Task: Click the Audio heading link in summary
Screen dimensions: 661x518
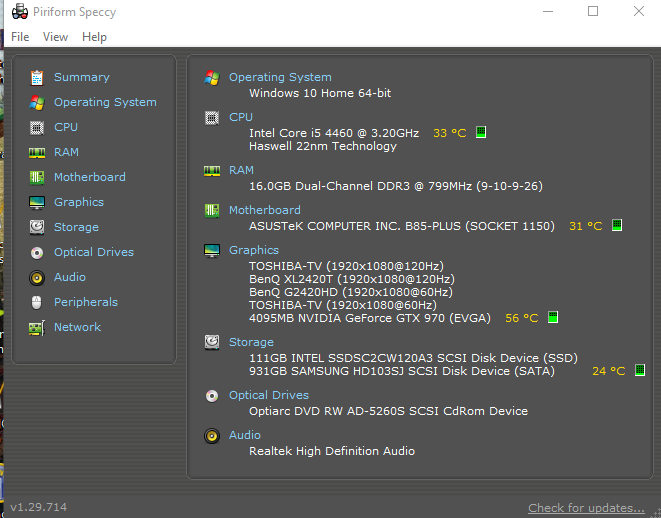Action: 245,435
